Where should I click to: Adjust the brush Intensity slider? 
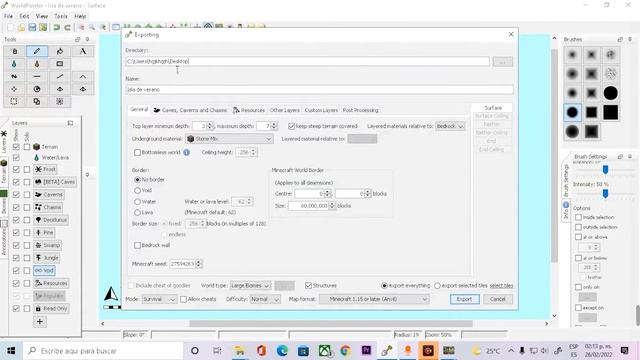pyautogui.click(x=606, y=193)
